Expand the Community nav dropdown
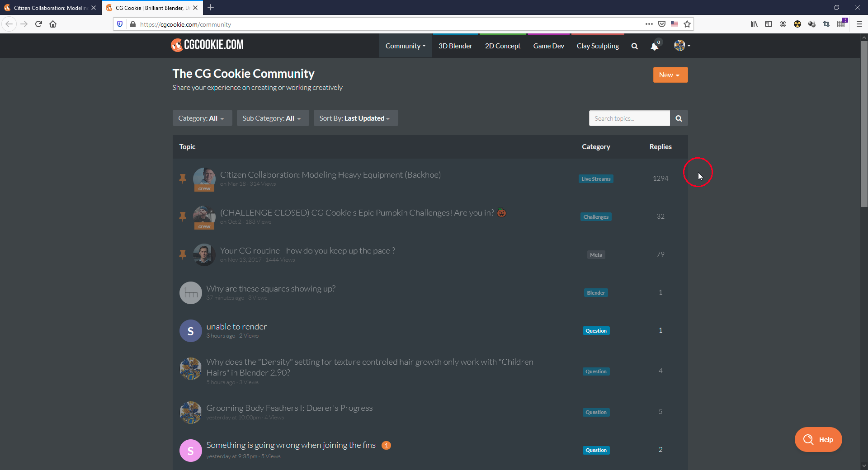 tap(406, 46)
